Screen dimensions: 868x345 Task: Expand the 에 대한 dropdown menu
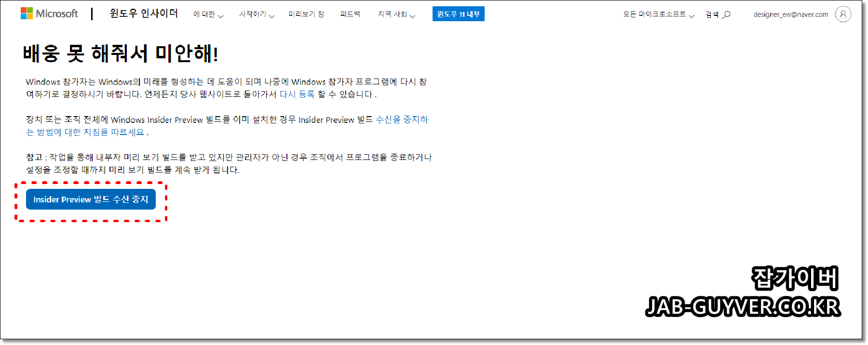point(208,14)
